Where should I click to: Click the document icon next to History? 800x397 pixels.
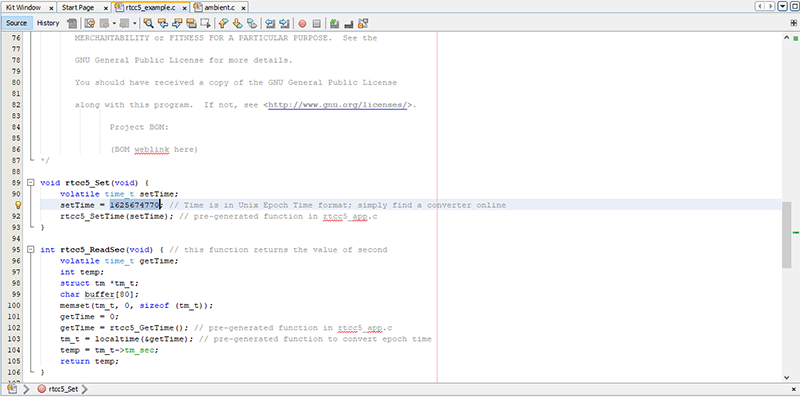(72, 23)
